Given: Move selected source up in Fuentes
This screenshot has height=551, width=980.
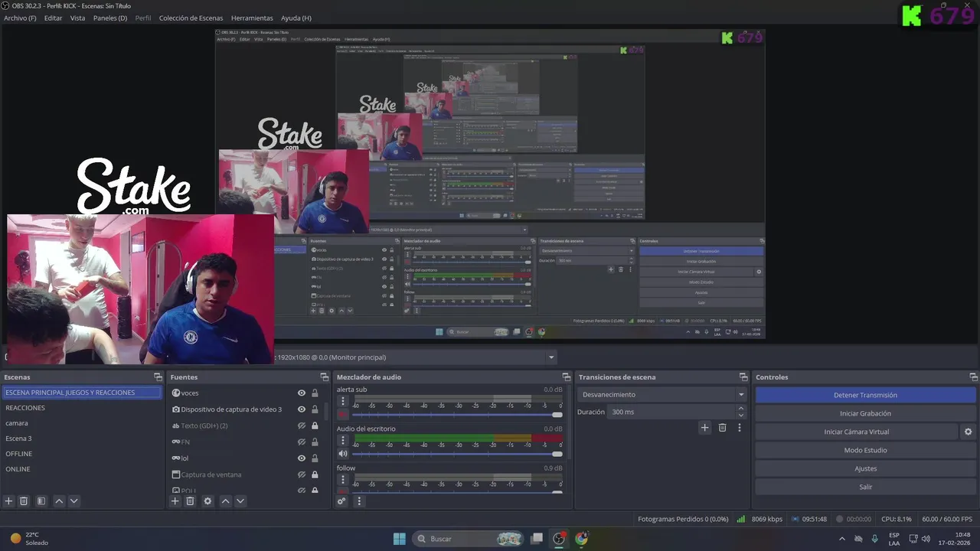Looking at the screenshot, I should pyautogui.click(x=225, y=501).
